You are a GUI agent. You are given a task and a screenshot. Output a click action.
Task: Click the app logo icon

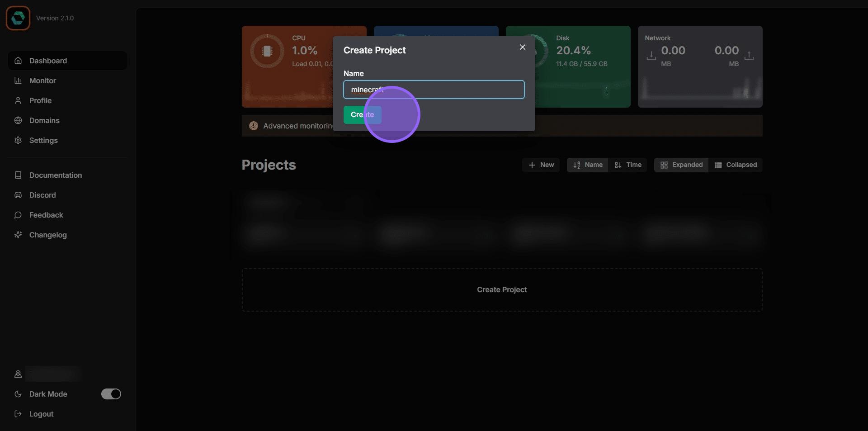coord(18,18)
